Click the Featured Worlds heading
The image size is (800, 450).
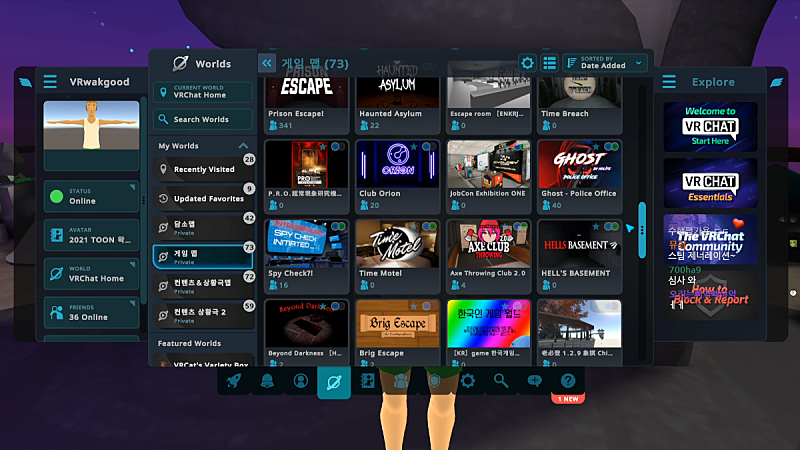pos(189,343)
